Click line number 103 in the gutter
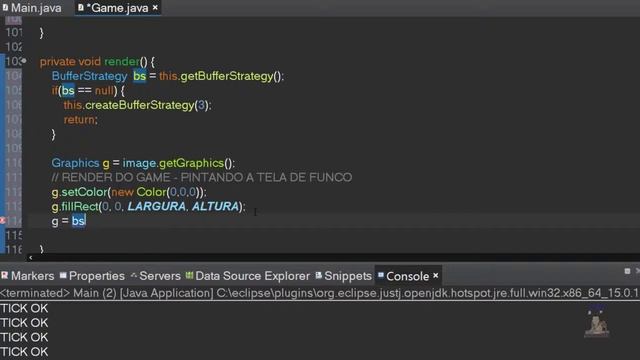Viewport: 640px width, 360px height. coord(13,61)
